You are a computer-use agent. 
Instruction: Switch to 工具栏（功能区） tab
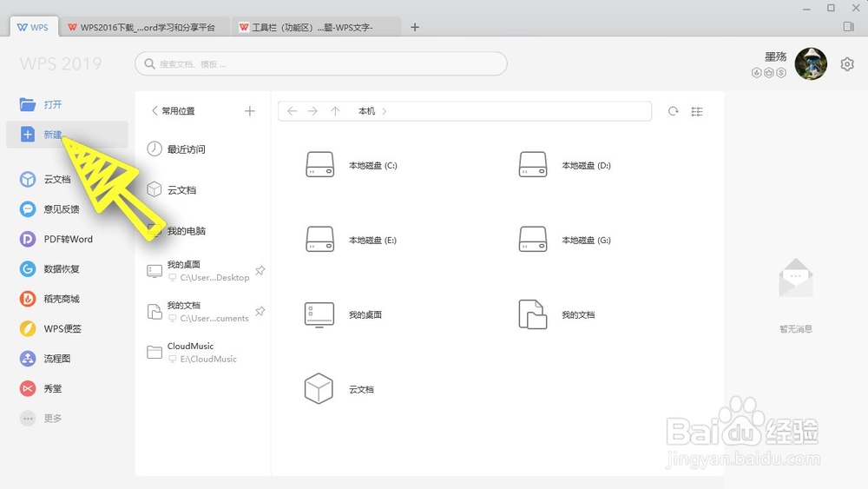click(x=314, y=27)
